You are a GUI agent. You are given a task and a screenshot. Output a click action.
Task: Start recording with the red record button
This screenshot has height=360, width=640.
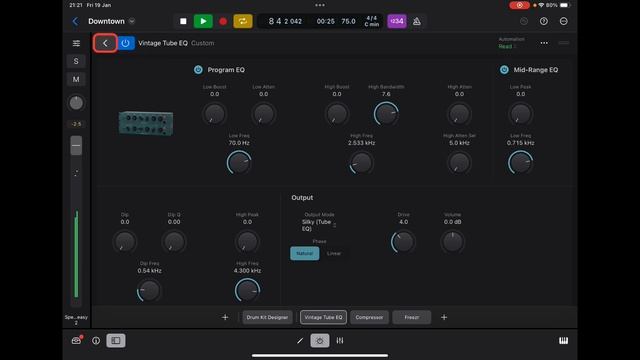[223, 21]
